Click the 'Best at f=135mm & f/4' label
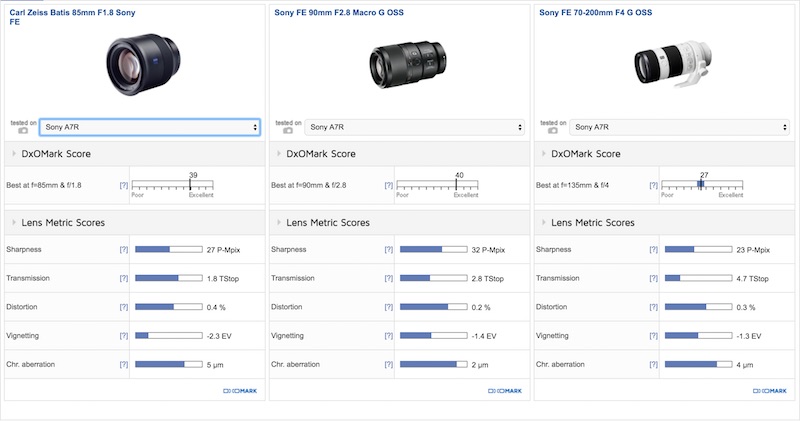 [x=572, y=185]
